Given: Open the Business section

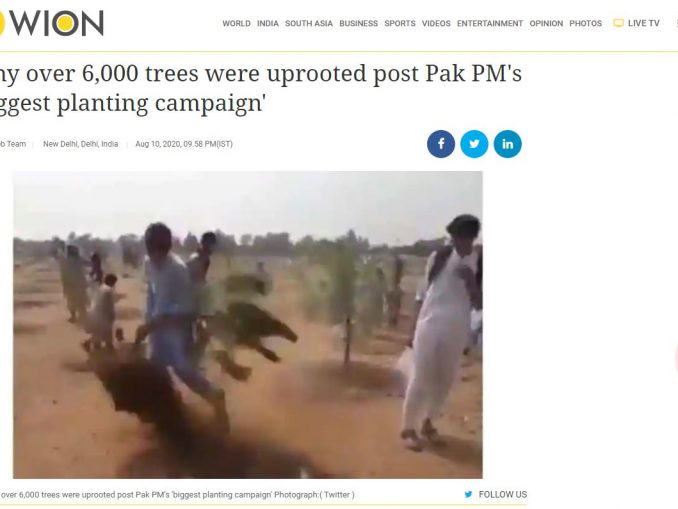Looking at the screenshot, I should [358, 23].
